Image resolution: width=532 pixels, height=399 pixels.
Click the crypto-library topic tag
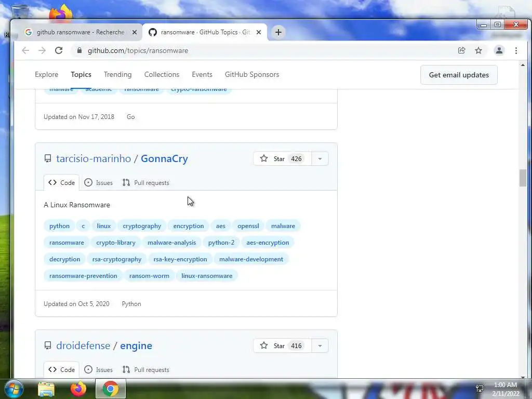tap(116, 243)
